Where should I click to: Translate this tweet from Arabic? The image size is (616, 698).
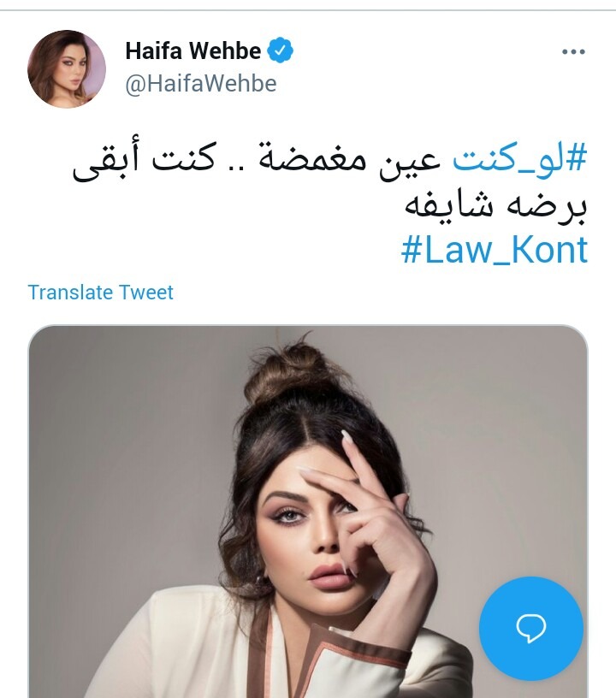[x=101, y=293]
